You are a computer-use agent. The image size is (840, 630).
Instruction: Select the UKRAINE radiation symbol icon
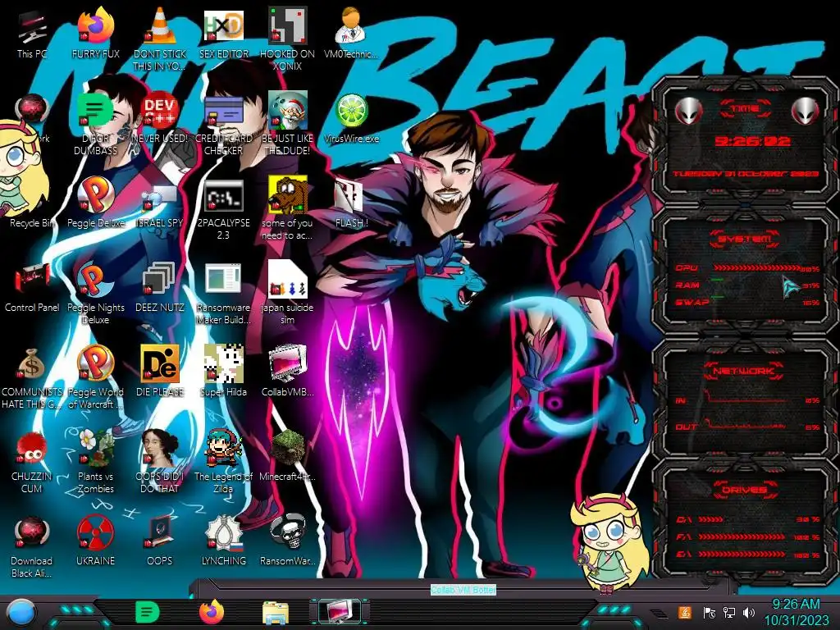coord(96,541)
